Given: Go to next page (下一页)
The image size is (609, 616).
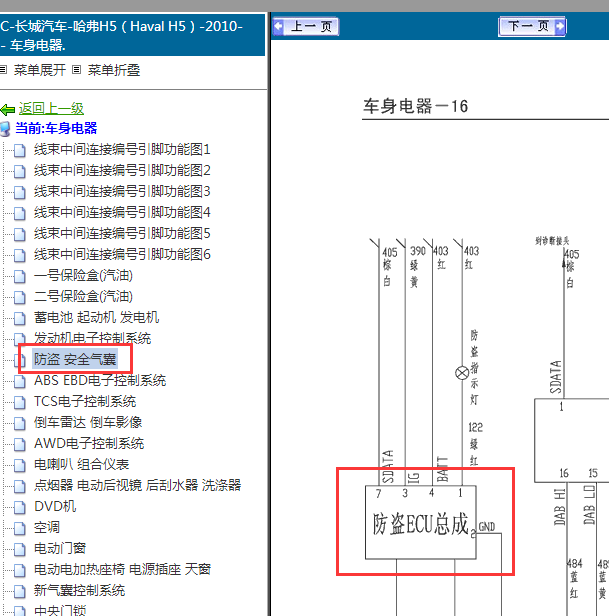Looking at the screenshot, I should [532, 26].
